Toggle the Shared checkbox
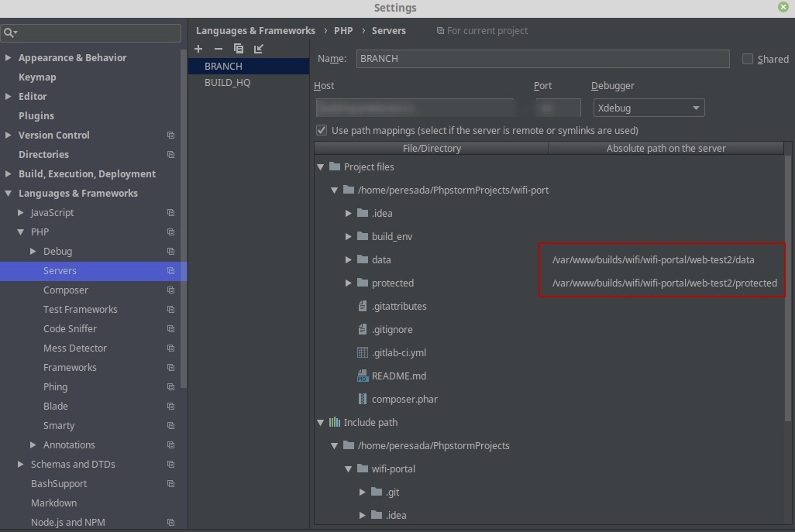 747,59
